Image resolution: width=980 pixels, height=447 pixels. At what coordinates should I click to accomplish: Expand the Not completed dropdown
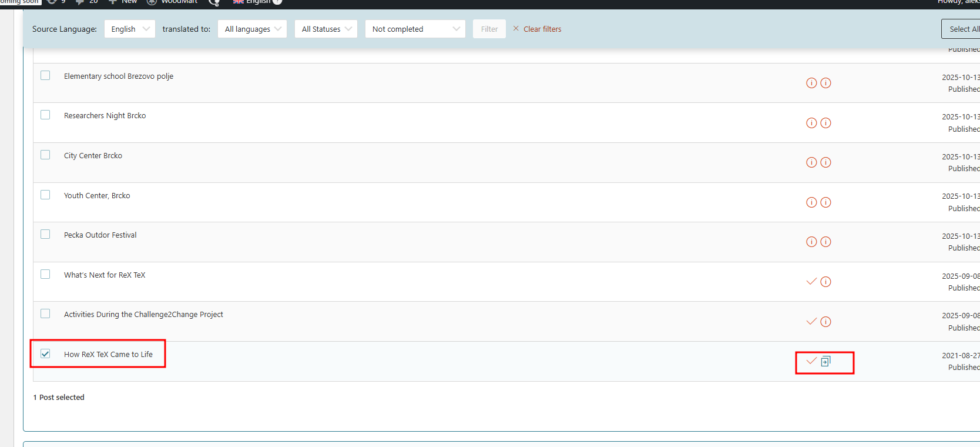click(415, 29)
